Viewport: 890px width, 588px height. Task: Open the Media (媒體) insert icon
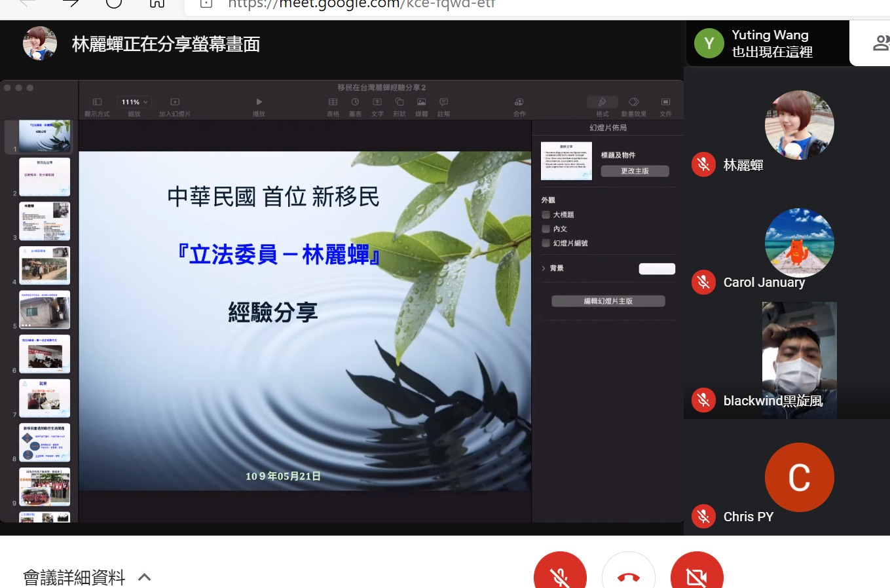[x=421, y=102]
